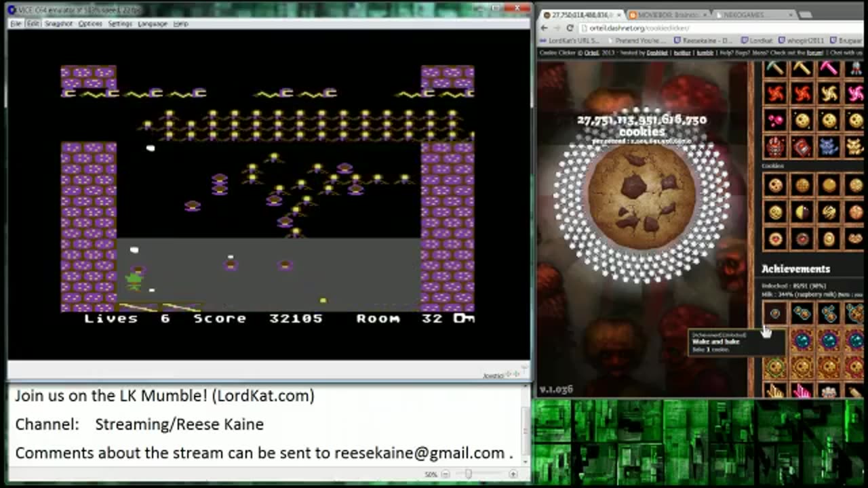The width and height of the screenshot is (868, 488).
Task: Go back in the Chrome browser
Action: click(x=545, y=28)
